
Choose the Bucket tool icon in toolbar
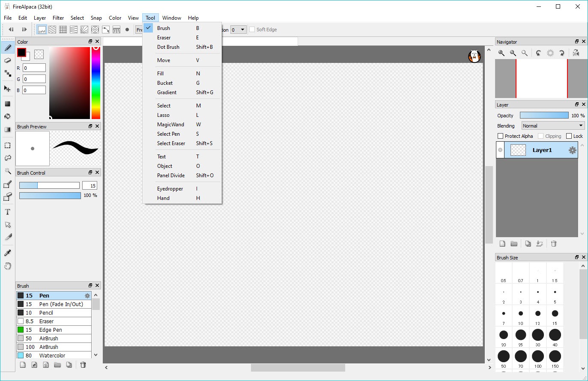tap(7, 116)
